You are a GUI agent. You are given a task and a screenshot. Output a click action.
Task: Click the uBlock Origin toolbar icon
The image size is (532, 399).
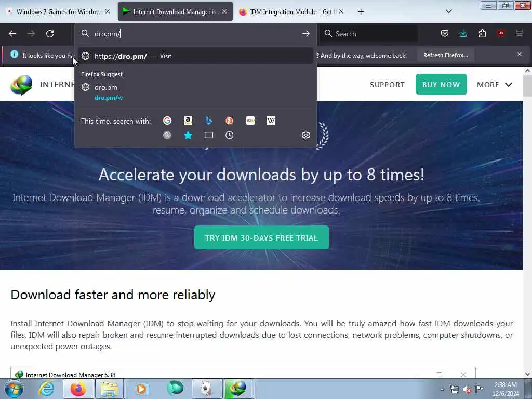point(501,33)
